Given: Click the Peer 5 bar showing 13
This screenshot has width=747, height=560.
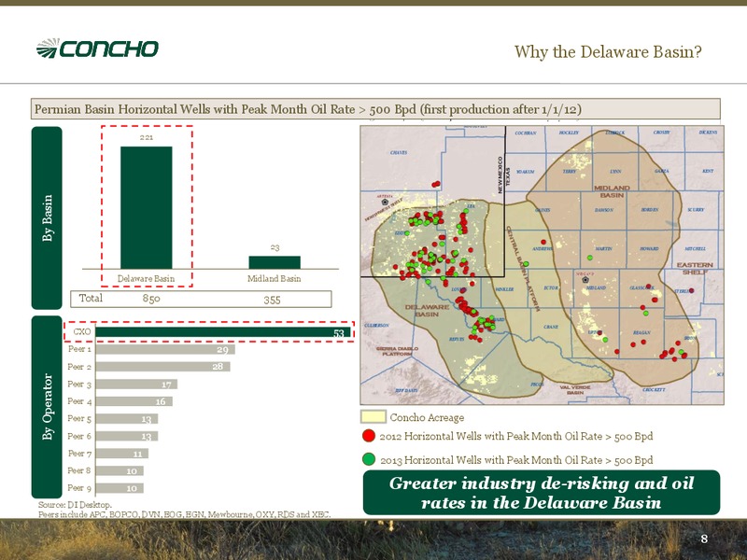Looking at the screenshot, I should [x=127, y=419].
